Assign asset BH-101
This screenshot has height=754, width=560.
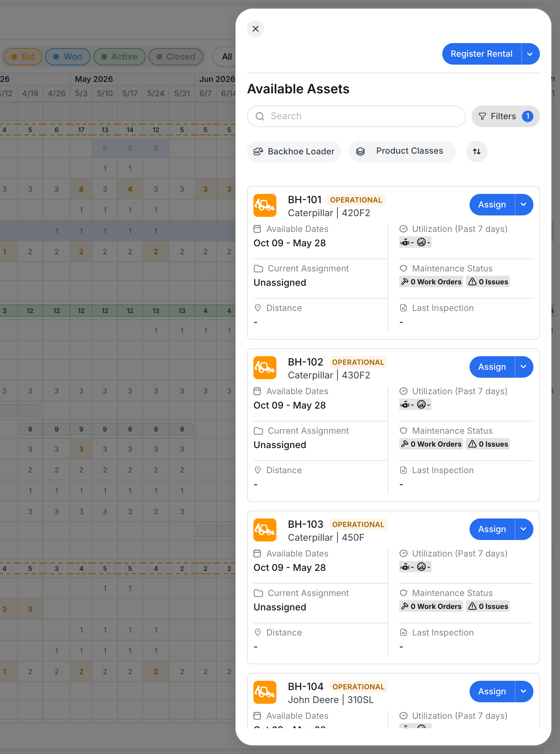pos(492,205)
